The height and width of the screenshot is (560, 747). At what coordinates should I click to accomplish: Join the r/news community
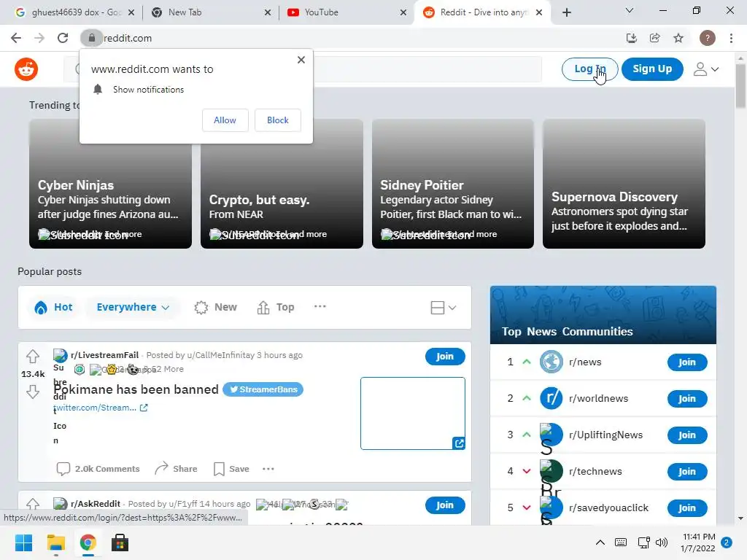click(687, 362)
